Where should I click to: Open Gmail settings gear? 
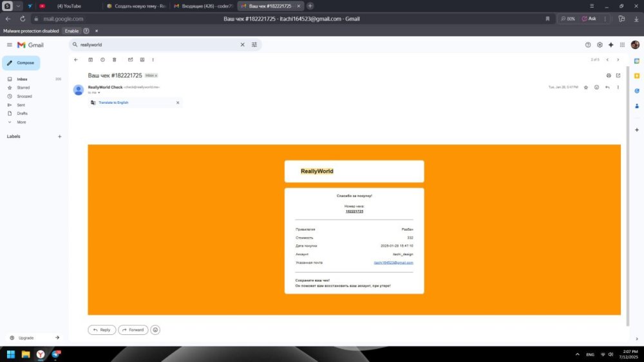tap(600, 45)
